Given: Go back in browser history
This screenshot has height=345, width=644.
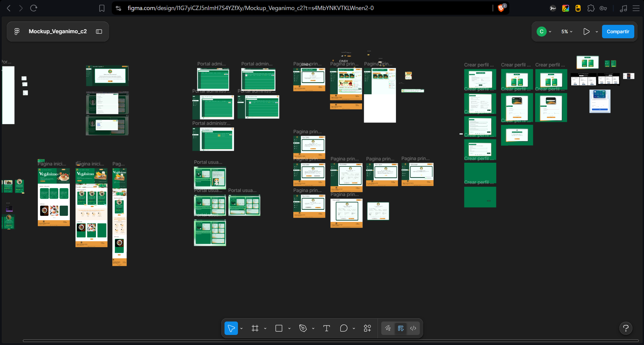Looking at the screenshot, I should pyautogui.click(x=9, y=8).
